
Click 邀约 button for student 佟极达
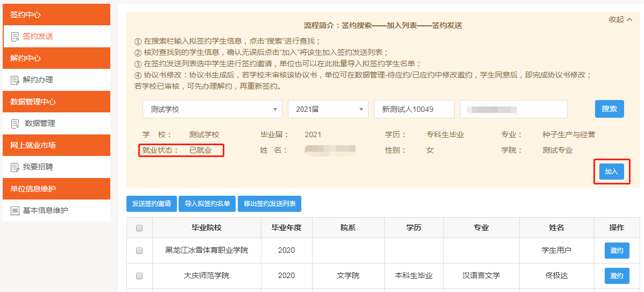pos(617,276)
